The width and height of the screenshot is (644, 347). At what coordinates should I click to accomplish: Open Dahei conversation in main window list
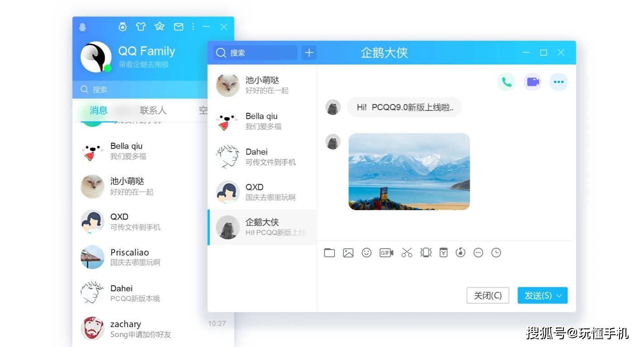pos(140,293)
